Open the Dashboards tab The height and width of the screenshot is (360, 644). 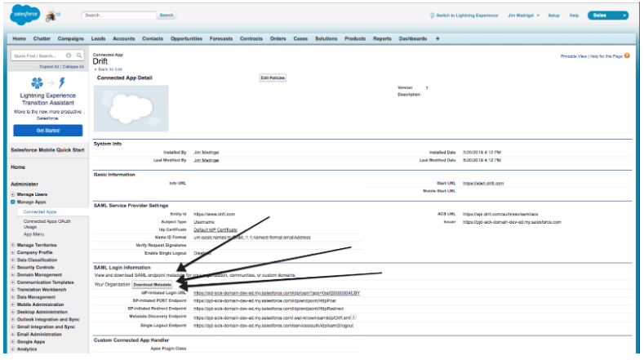(x=413, y=38)
